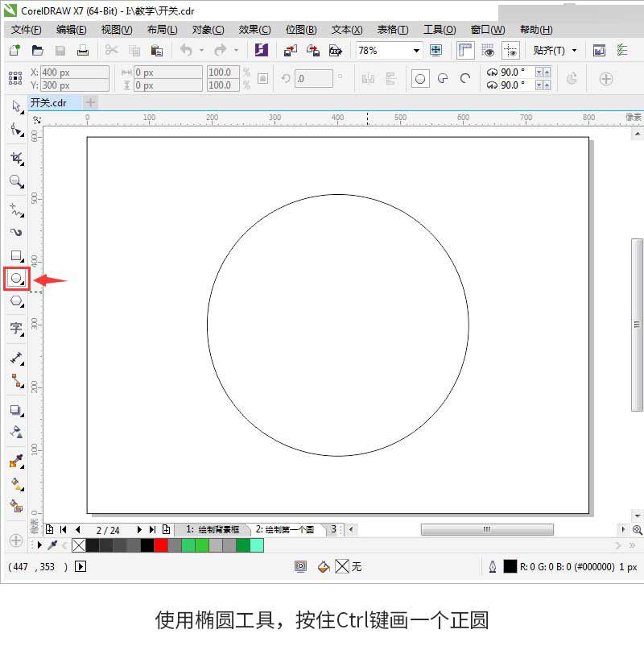The image size is (644, 646).
Task: Open the 文件(F) menu
Action: click(x=26, y=30)
